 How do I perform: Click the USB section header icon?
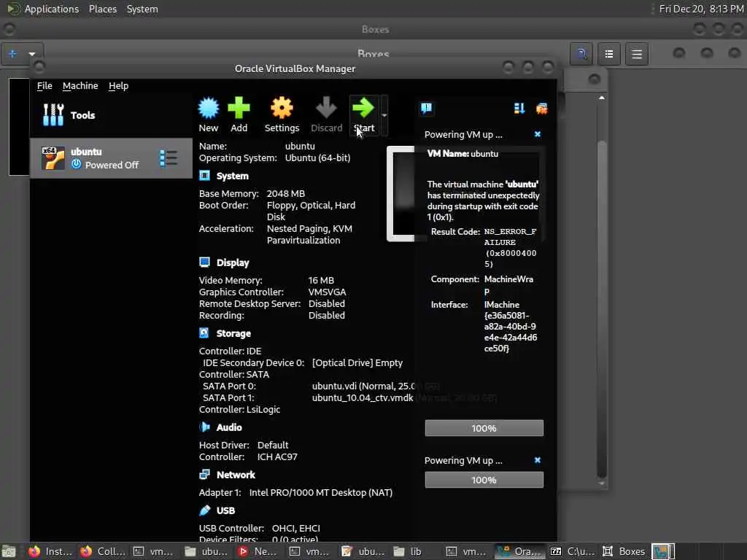[x=204, y=510]
